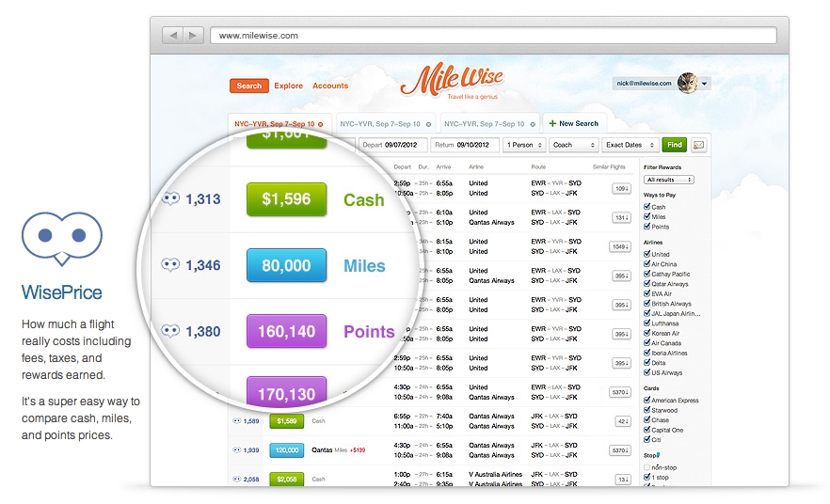The height and width of the screenshot is (504, 830).
Task: Click the owl icon beside 1,589
Action: tap(236, 421)
